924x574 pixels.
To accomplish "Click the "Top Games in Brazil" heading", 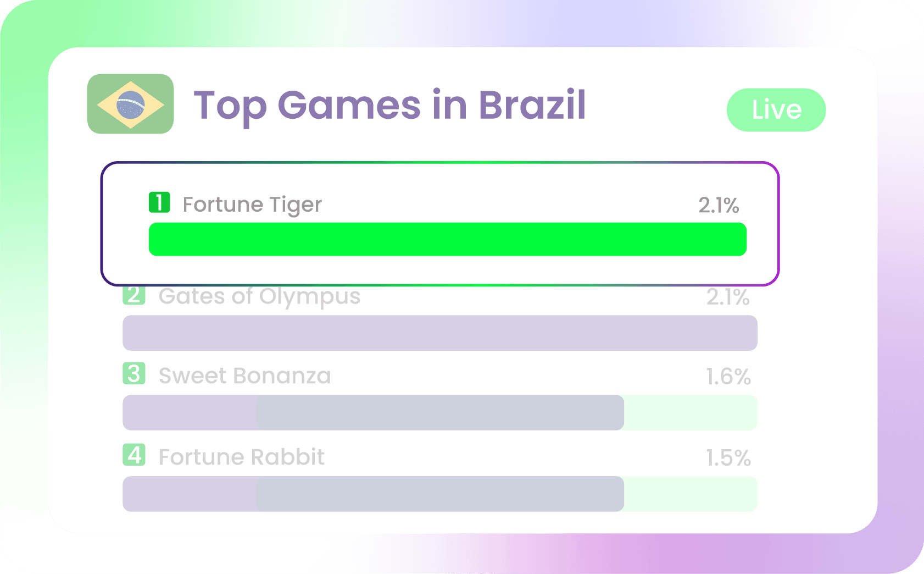I will tap(389, 105).
